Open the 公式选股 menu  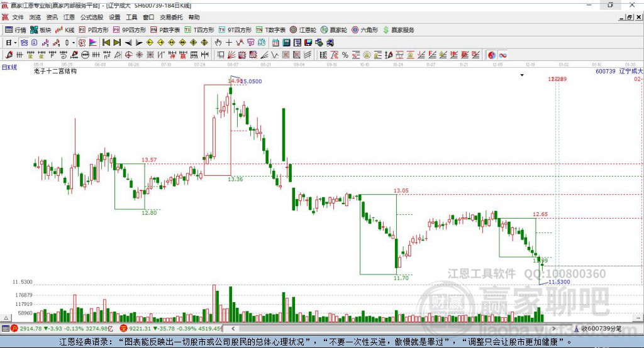[91, 18]
